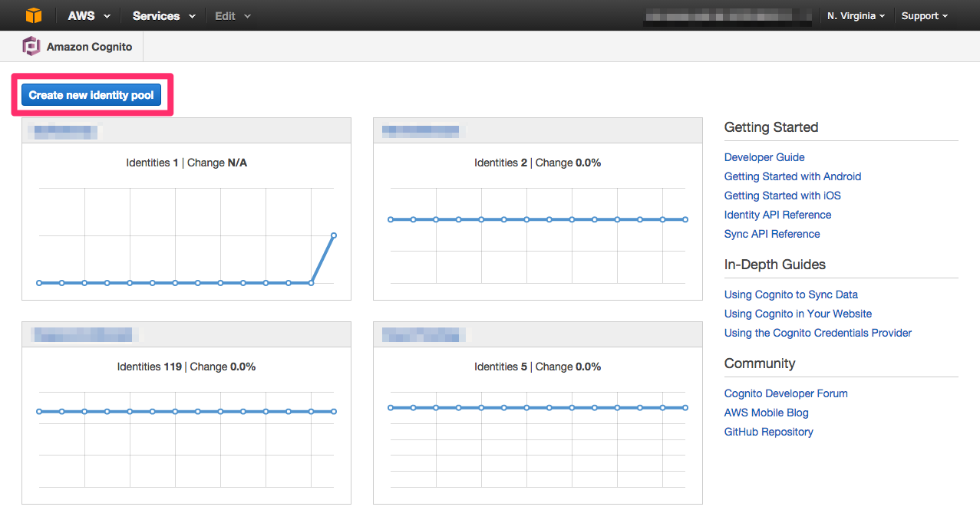980x523 pixels.
Task: Change the N. Virginia region dropdown
Action: [856, 15]
